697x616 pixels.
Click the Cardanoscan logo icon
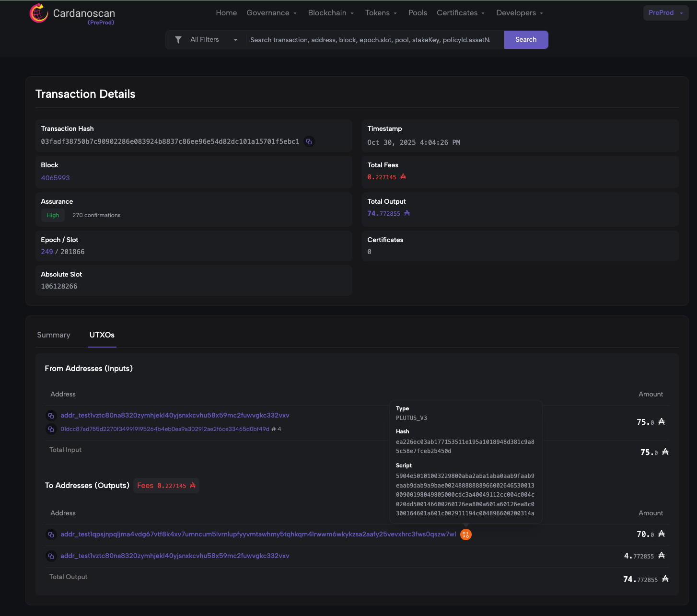pos(39,13)
